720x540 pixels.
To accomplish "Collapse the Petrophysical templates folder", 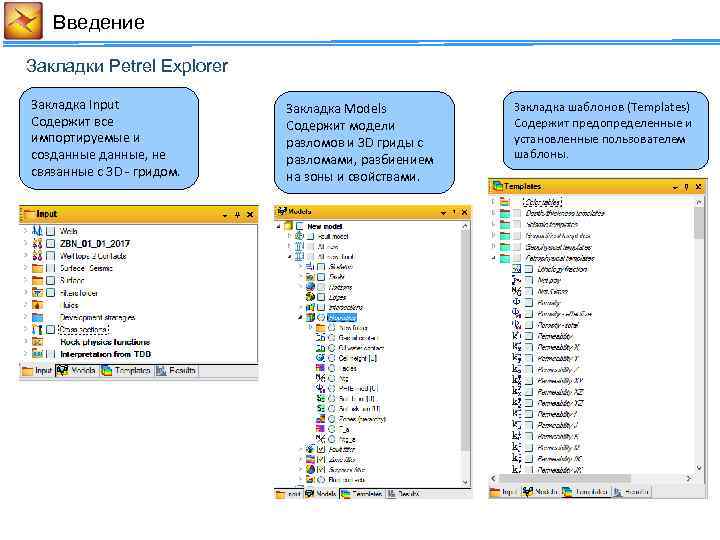I will (x=494, y=258).
